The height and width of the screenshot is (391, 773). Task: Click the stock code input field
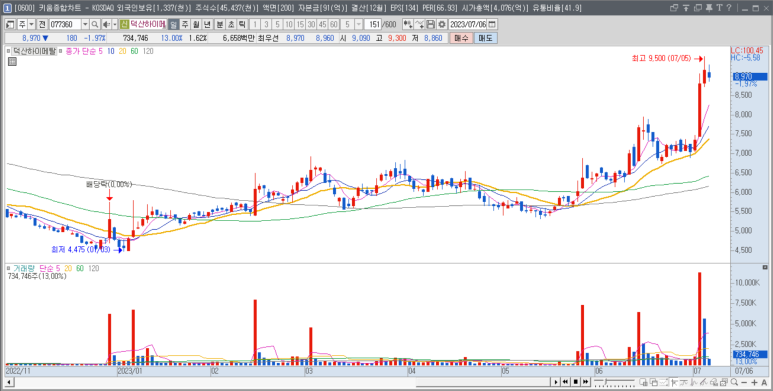click(x=65, y=24)
